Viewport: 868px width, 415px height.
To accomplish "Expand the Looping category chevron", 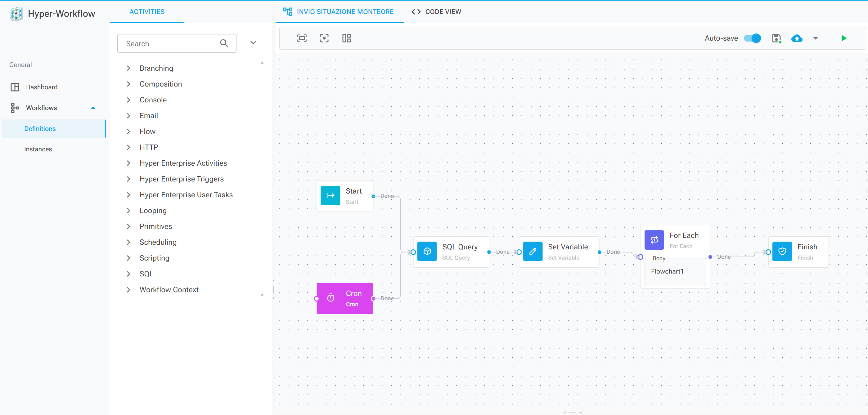I will point(128,211).
